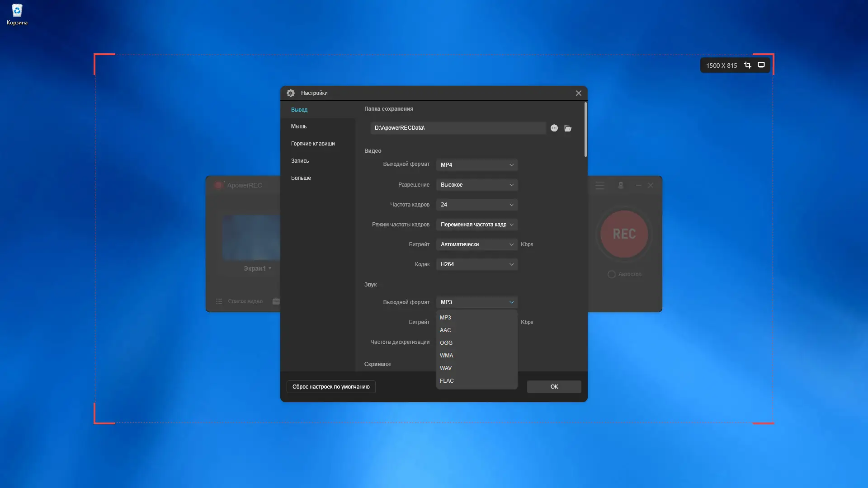Switch to the Горячие клавиши tab
This screenshot has width=868, height=488.
pos(313,144)
